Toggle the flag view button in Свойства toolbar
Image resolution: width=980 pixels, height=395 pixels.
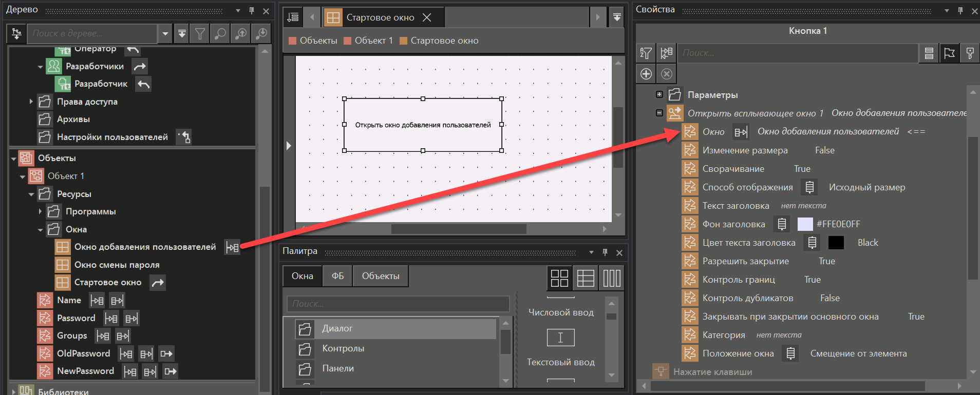[x=949, y=53]
